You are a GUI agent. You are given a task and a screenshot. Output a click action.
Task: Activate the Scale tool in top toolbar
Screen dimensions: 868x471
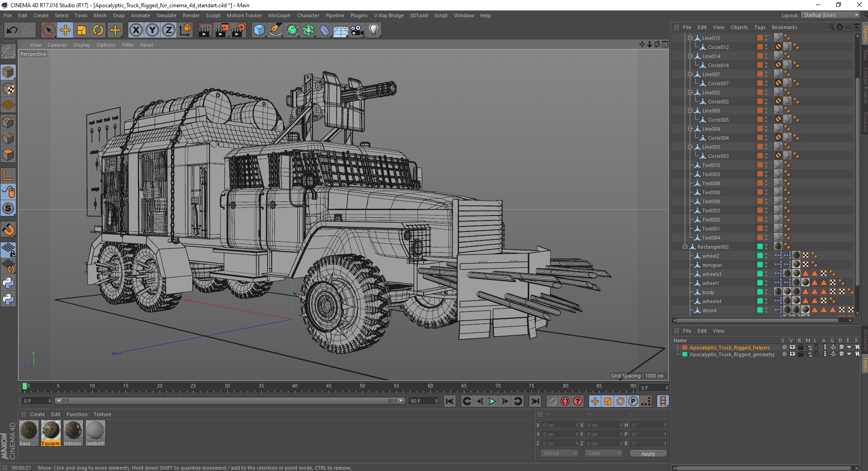pos(82,30)
